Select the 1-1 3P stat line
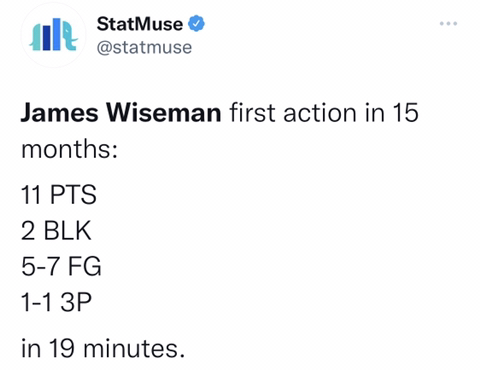480x370 pixels. point(56,302)
